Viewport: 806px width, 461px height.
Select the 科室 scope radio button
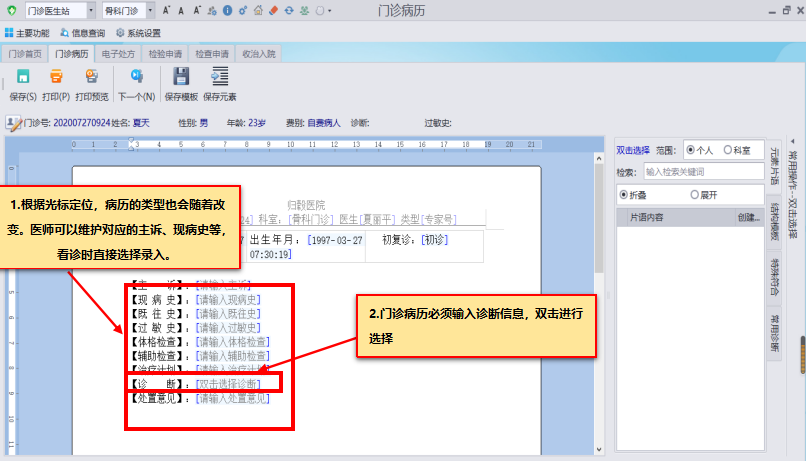[x=728, y=150]
